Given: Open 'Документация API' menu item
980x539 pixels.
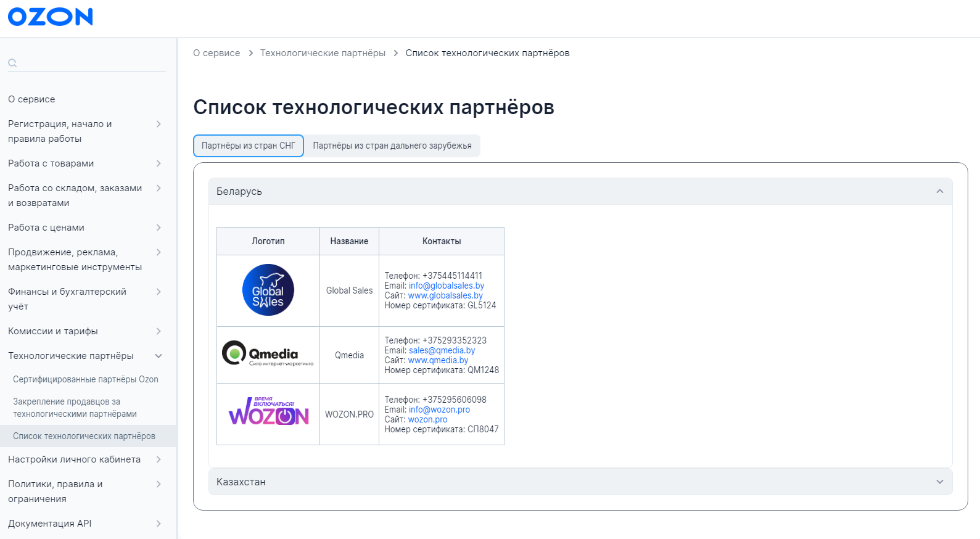Looking at the screenshot, I should [50, 524].
